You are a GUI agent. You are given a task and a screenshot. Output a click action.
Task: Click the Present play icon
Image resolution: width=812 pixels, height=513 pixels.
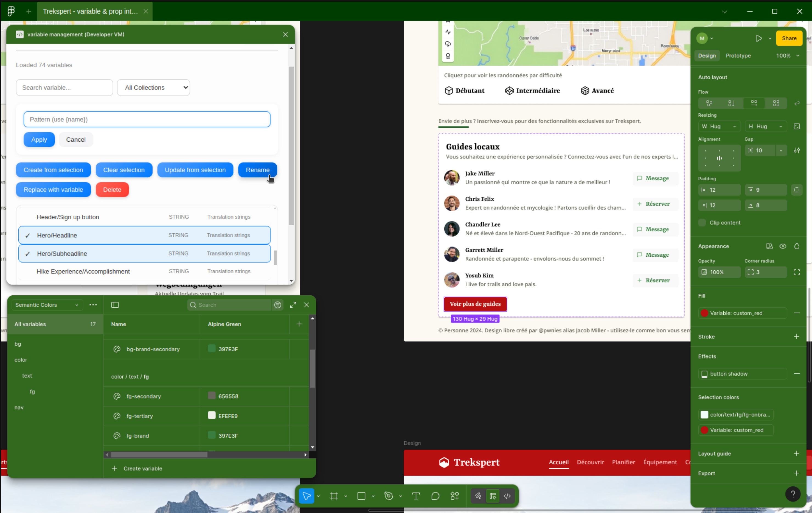click(758, 38)
